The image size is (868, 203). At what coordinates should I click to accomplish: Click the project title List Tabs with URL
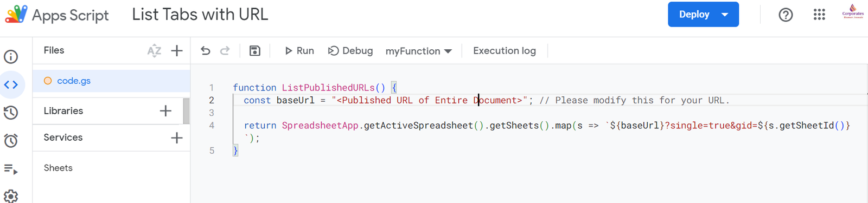[x=200, y=15]
